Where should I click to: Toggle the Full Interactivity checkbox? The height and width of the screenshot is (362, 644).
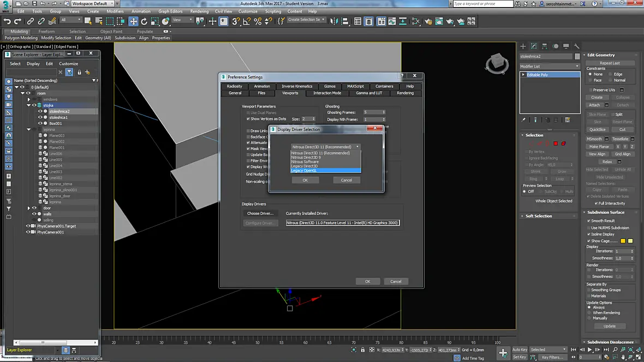pyautogui.click(x=597, y=203)
